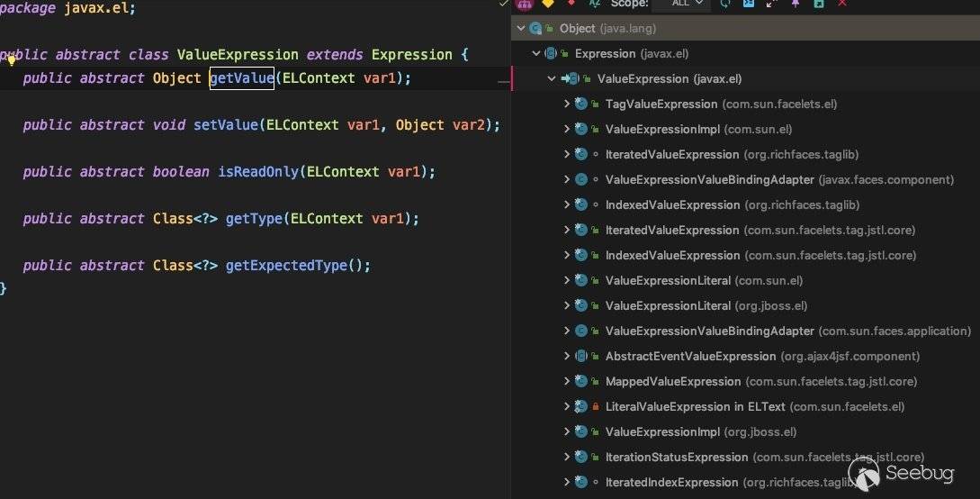Select ValueExpressionImpl (org.jboss.el) row

click(x=746, y=431)
